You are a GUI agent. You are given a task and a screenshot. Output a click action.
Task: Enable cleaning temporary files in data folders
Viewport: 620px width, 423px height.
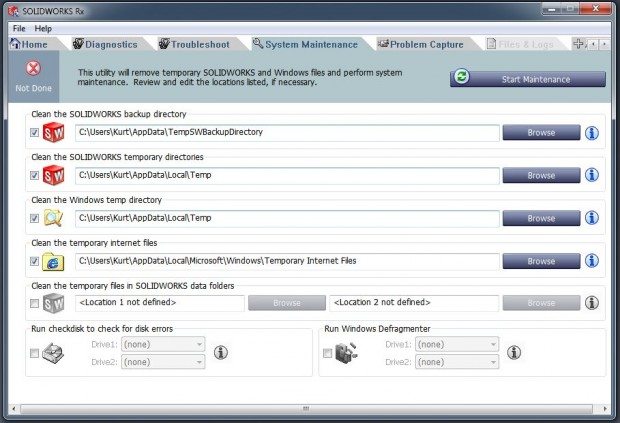[36, 304]
